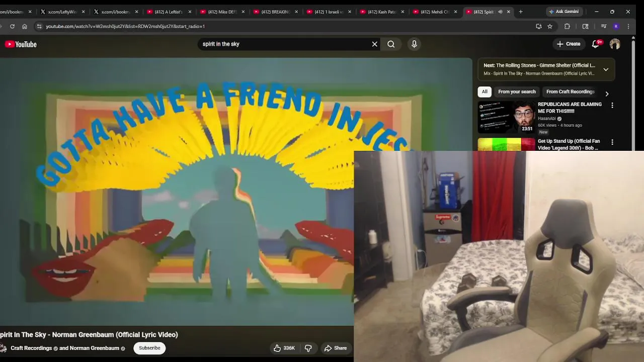Switch to the (412) Mehdi tab
644x362 pixels.
pos(435,12)
